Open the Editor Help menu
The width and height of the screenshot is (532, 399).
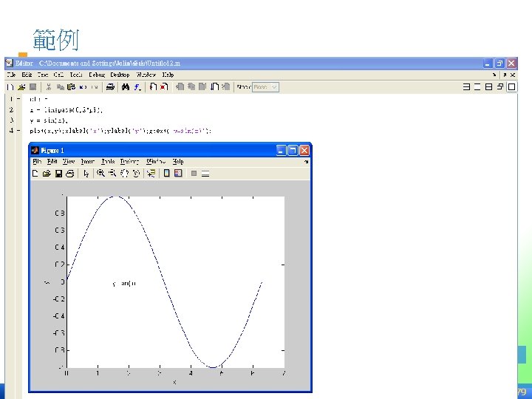tap(168, 75)
